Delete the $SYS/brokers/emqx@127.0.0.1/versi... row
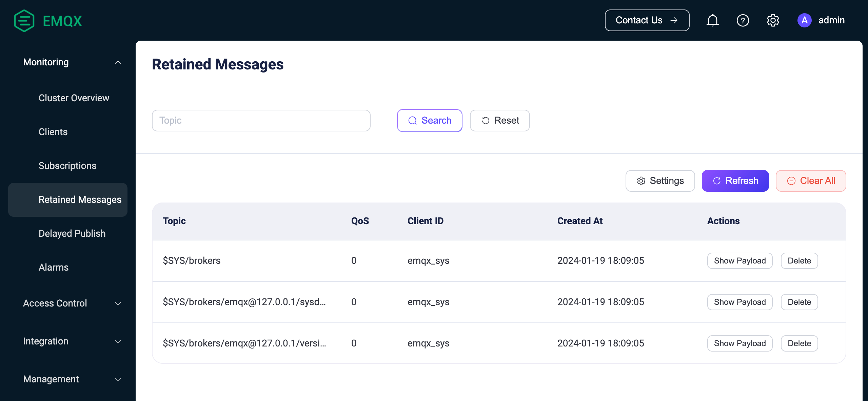Screen dimensions: 868x401 [799, 343]
